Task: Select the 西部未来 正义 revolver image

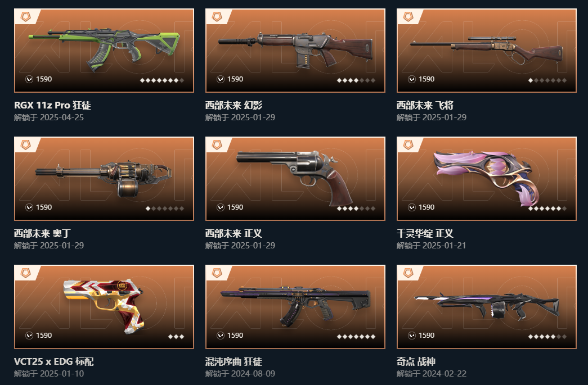Action: tap(294, 178)
